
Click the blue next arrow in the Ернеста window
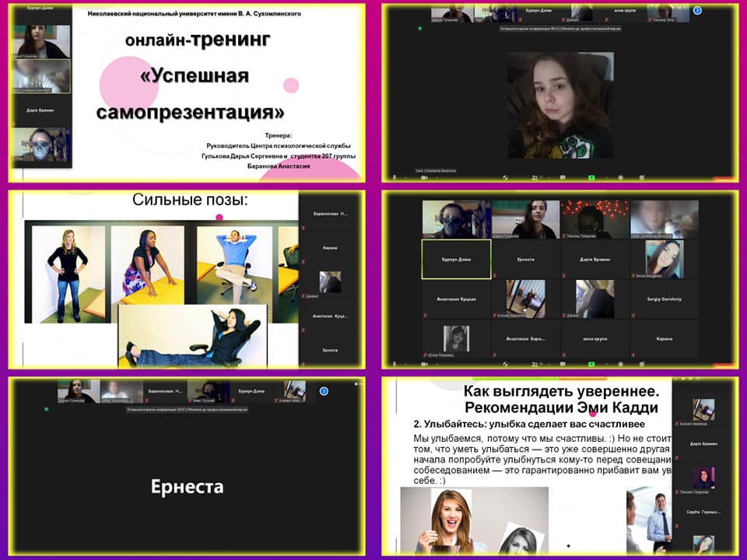pos(324,391)
